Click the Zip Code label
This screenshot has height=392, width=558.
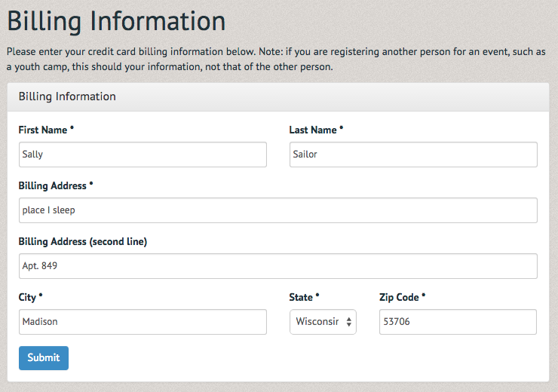pyautogui.click(x=399, y=297)
